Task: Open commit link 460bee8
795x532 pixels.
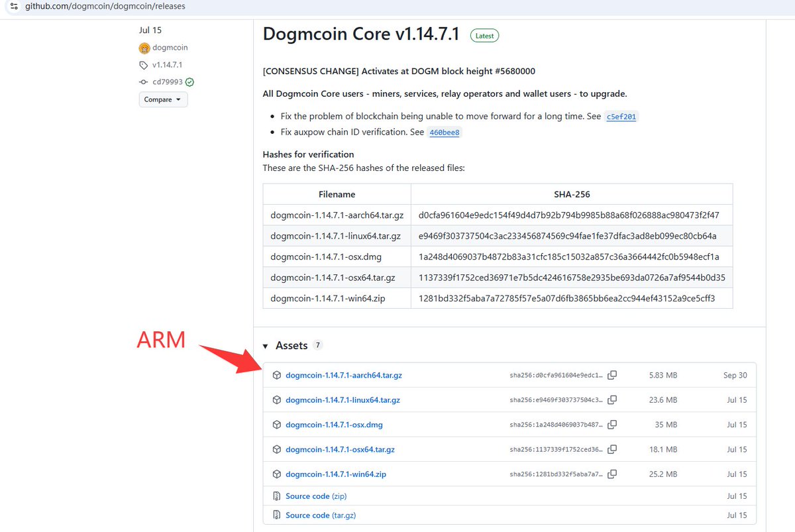Action: tap(445, 133)
